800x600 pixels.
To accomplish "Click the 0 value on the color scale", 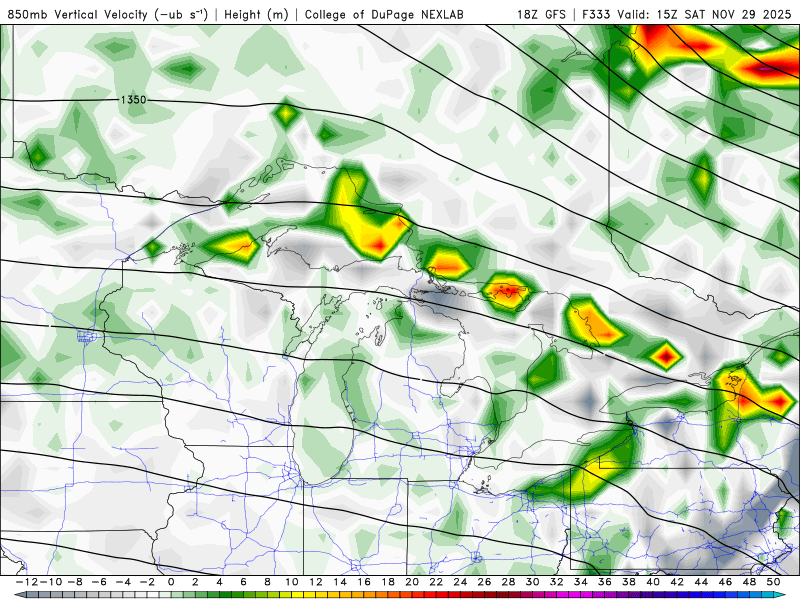I will pyautogui.click(x=171, y=582).
